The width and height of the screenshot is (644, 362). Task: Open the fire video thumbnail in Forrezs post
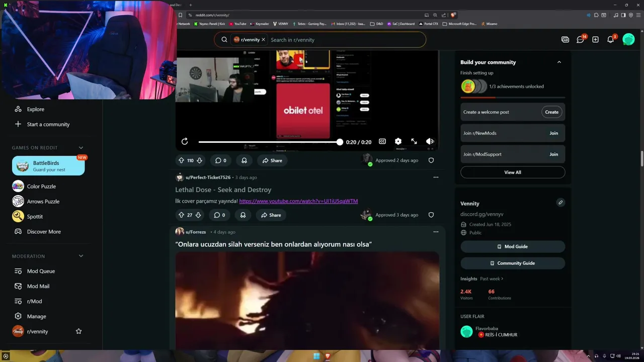click(307, 301)
